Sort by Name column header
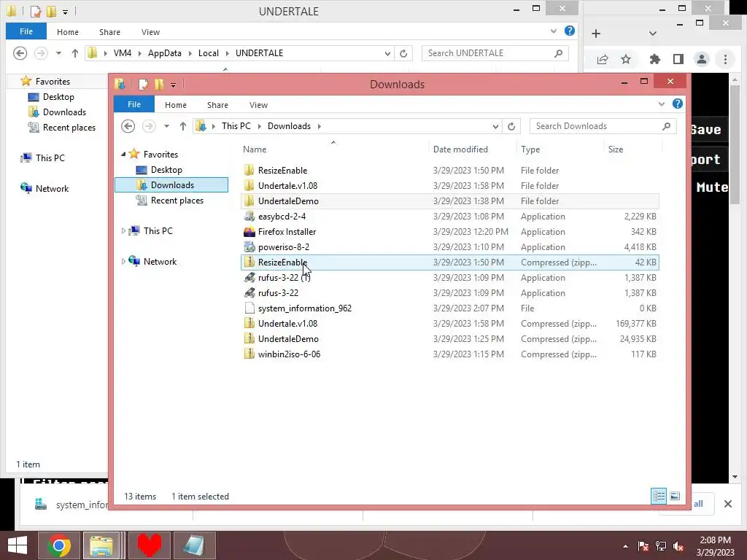 (x=255, y=149)
